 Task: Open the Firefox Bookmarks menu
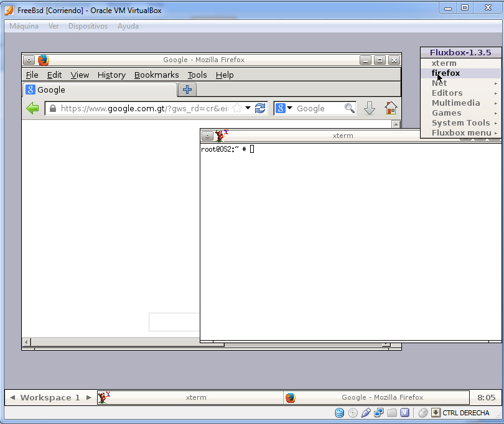point(157,75)
